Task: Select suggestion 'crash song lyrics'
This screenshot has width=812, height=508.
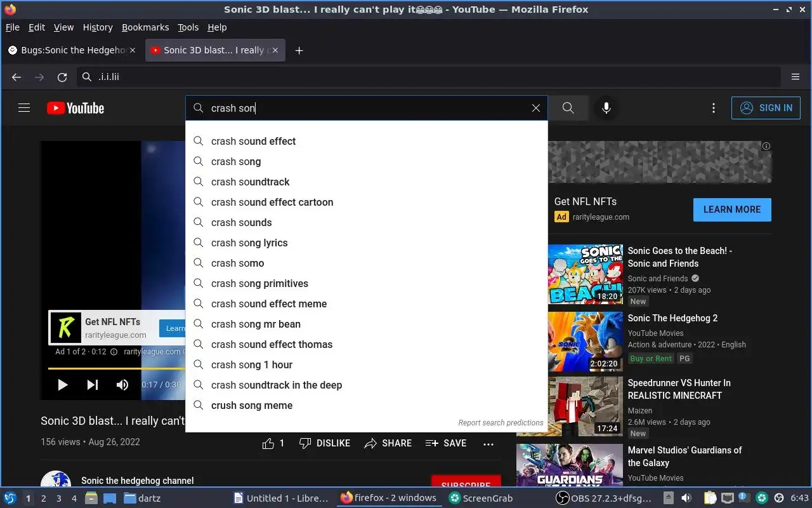Action: pyautogui.click(x=367, y=243)
